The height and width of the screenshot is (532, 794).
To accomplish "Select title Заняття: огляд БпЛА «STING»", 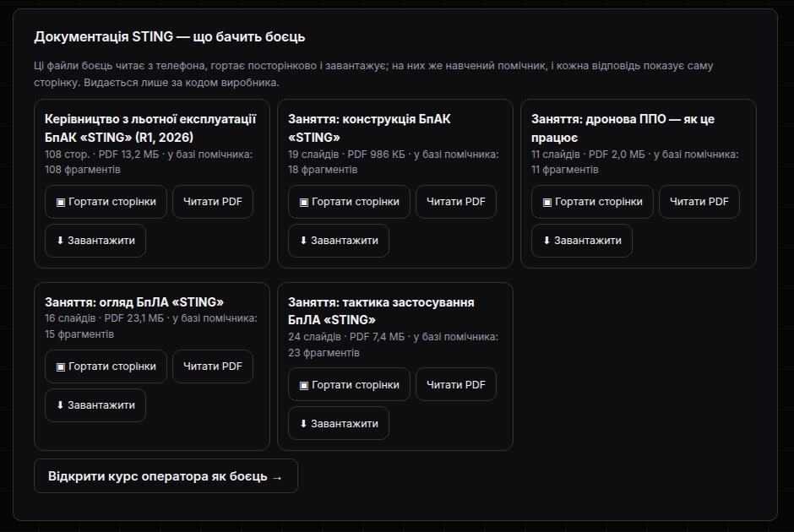I will coord(134,302).
